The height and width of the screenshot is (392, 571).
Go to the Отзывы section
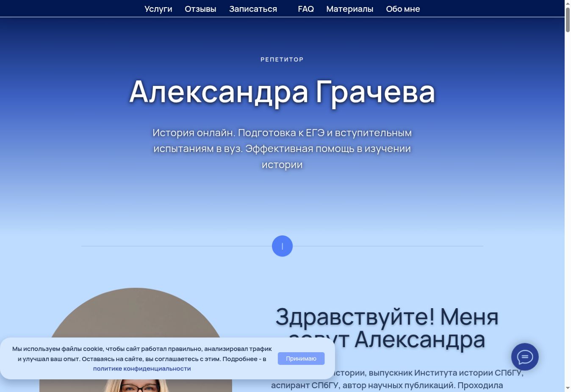click(200, 9)
